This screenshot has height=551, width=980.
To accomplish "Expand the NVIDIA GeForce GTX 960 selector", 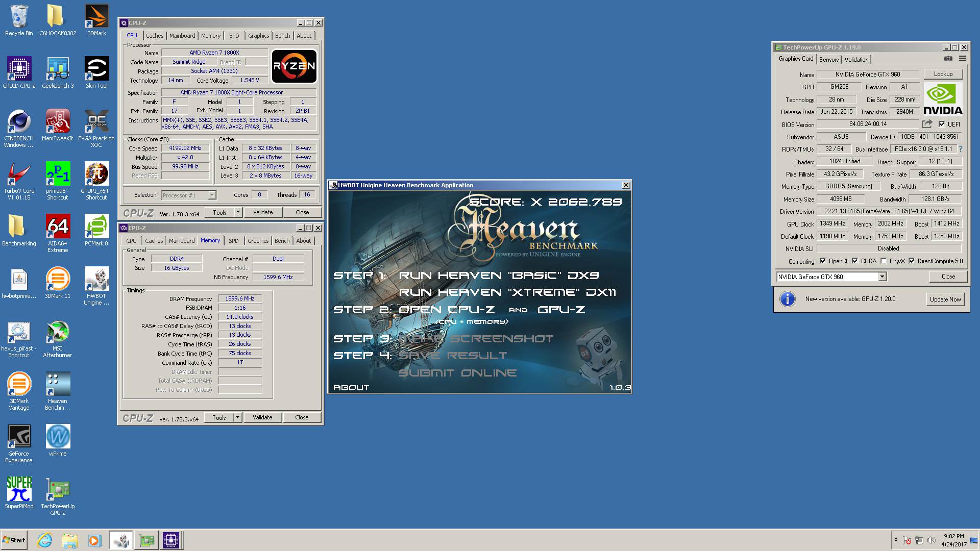I will click(x=882, y=277).
